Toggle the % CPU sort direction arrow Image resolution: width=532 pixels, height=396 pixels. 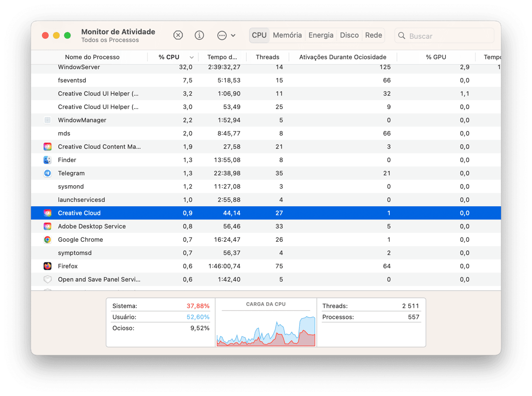tap(192, 57)
